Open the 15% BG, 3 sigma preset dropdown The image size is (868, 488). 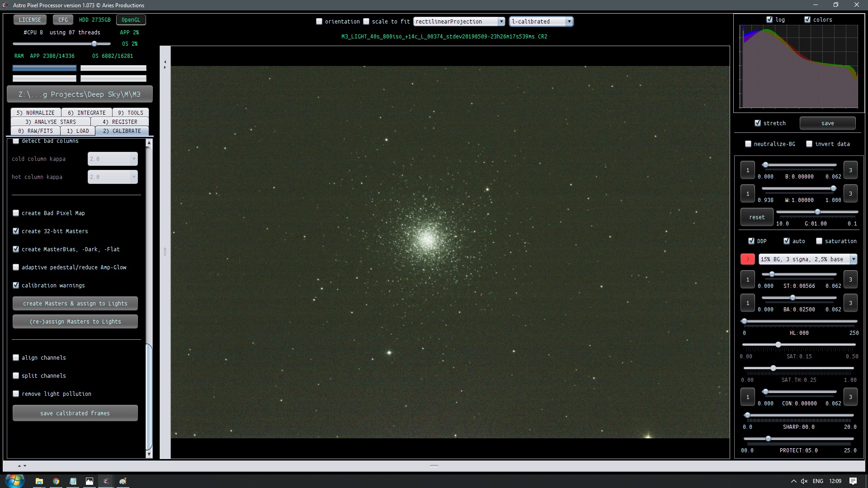tap(807, 259)
